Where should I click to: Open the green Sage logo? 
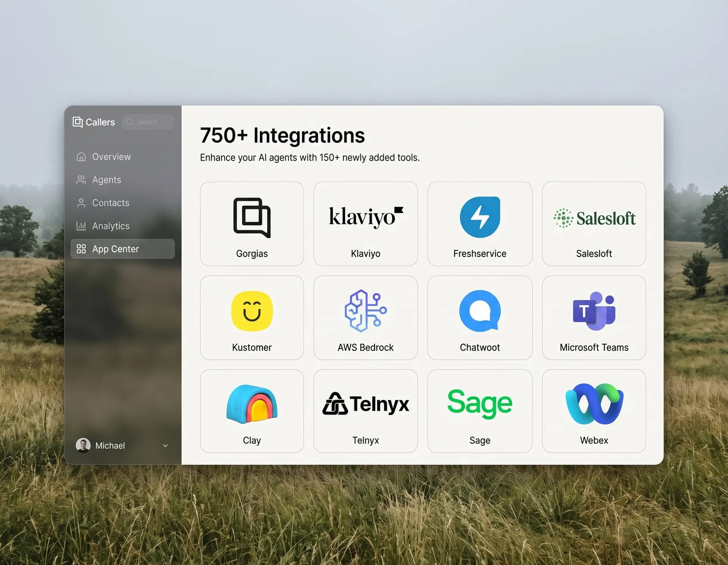click(480, 404)
